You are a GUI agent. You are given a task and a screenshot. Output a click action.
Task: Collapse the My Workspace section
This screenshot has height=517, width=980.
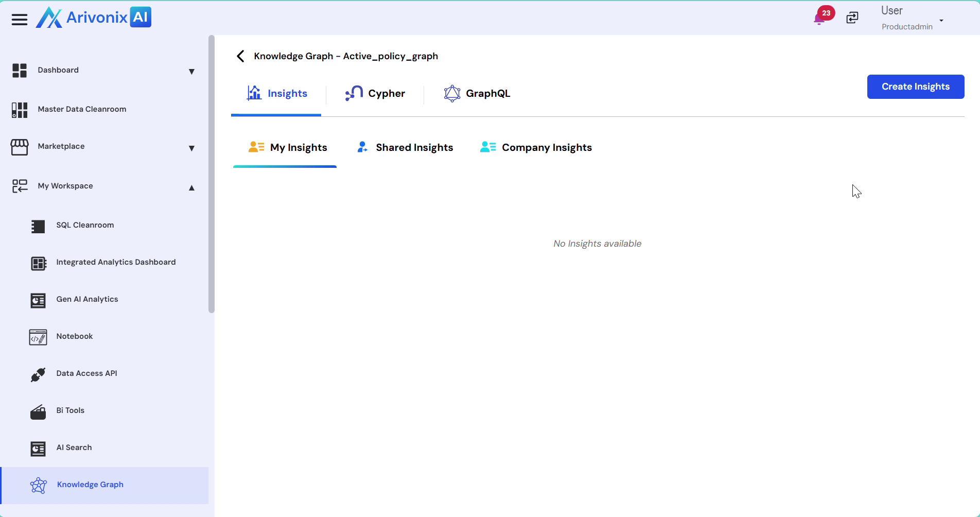191,187
